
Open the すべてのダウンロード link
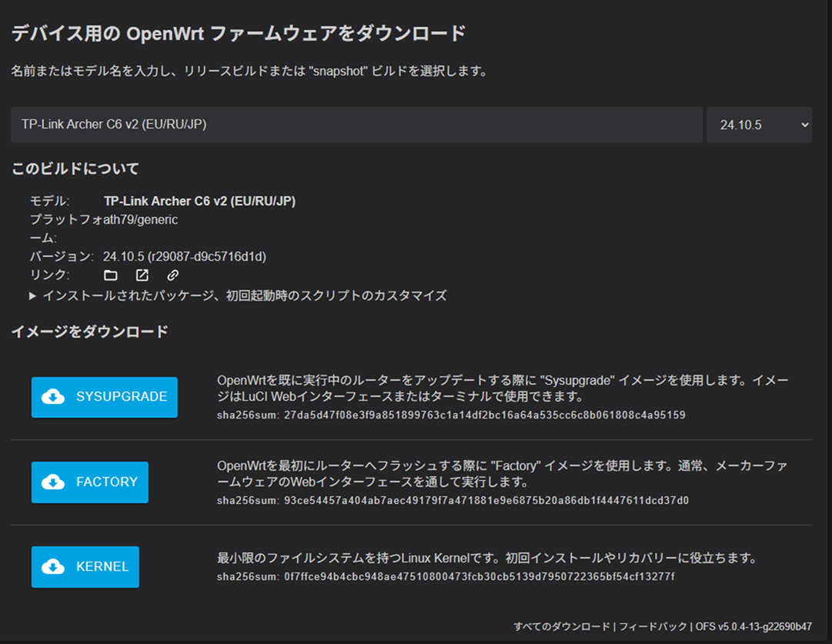tap(562, 626)
